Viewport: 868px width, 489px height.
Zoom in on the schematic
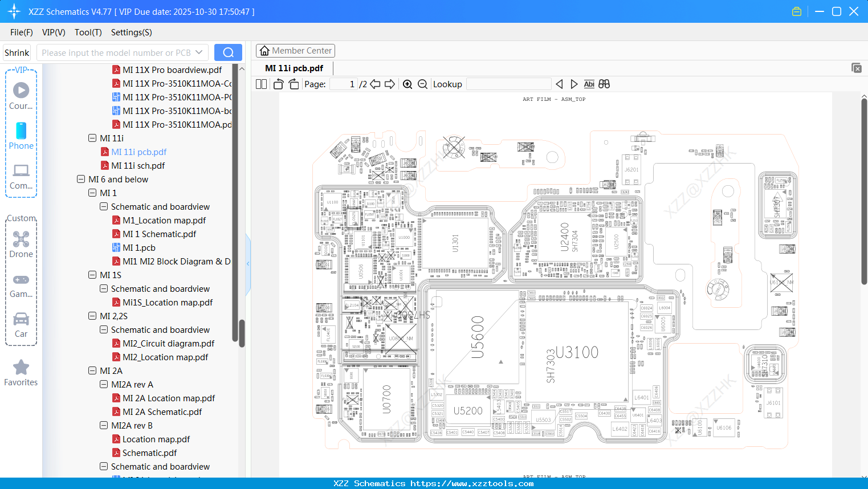(407, 84)
